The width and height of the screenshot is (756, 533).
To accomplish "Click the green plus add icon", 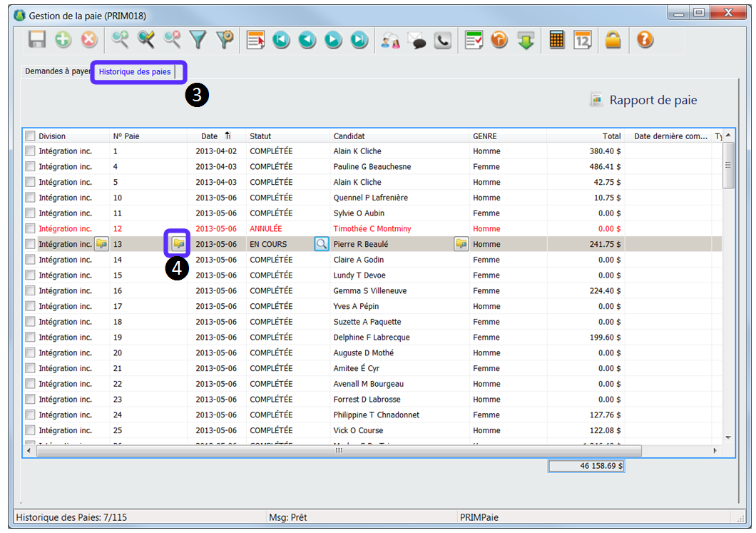I will (63, 41).
